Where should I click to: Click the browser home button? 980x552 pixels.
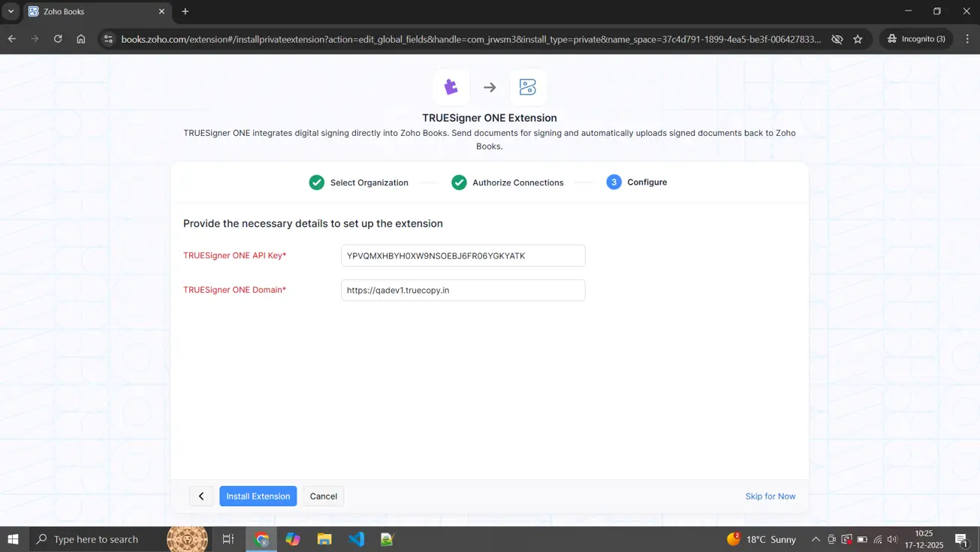click(x=81, y=39)
